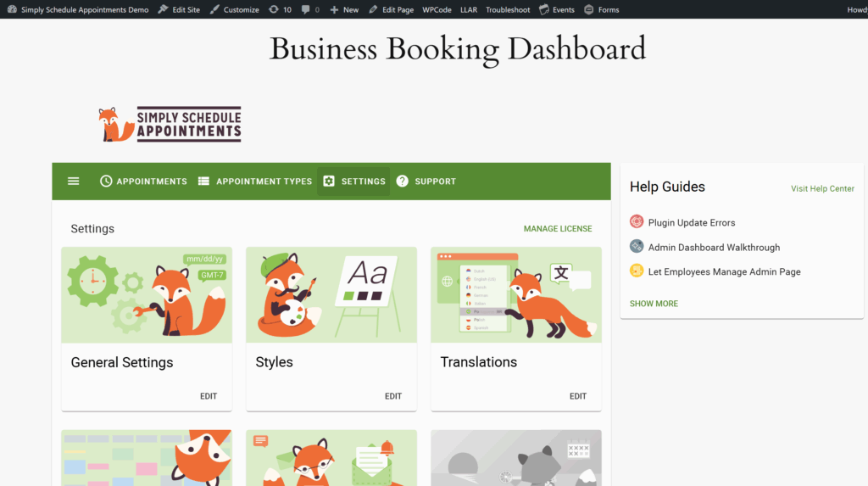868x486 pixels.
Task: Click the Edit Page pencil icon
Action: (x=373, y=9)
